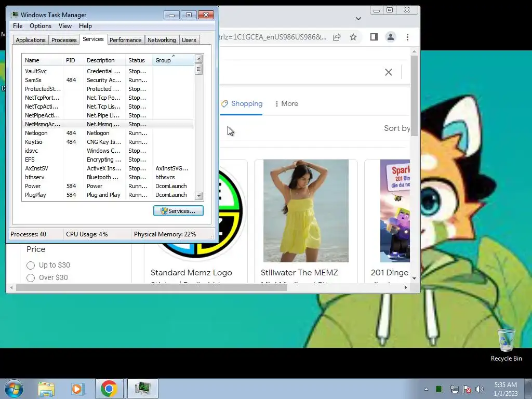Click Chrome's horizontal scrollbar right arrow

click(x=405, y=287)
